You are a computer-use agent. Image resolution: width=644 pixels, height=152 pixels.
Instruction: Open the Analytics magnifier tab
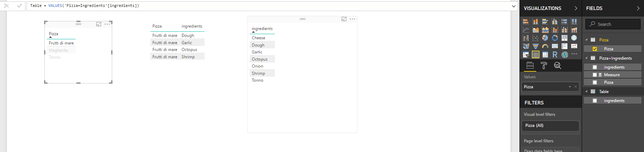tap(558, 65)
